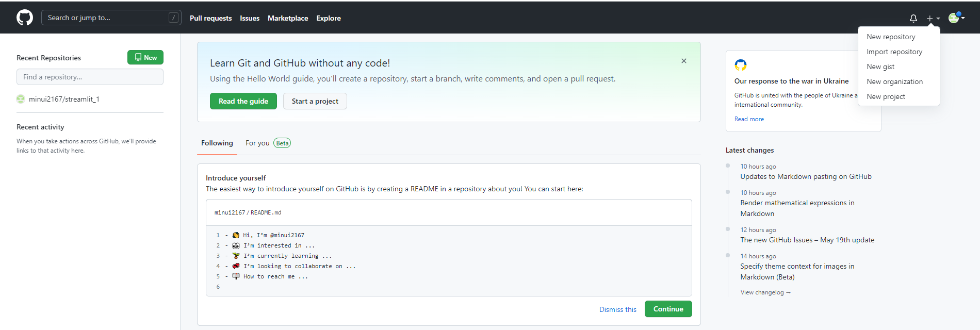Click the 'Introduce yourself' heading

pyautogui.click(x=236, y=178)
